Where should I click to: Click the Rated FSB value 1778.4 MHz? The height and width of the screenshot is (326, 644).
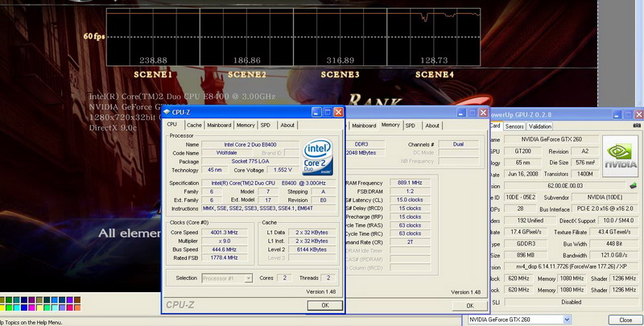pyautogui.click(x=225, y=258)
